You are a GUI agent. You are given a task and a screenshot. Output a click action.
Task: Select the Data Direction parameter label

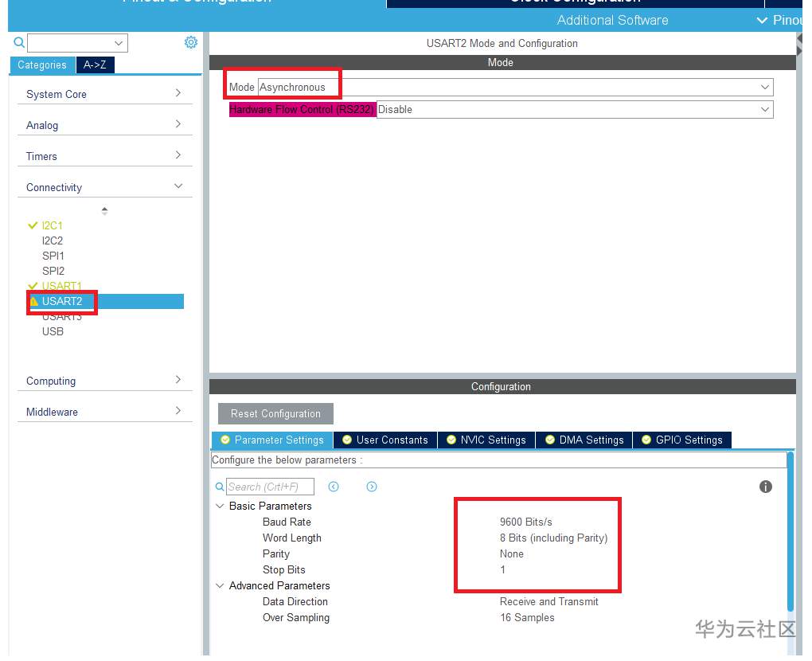click(295, 601)
